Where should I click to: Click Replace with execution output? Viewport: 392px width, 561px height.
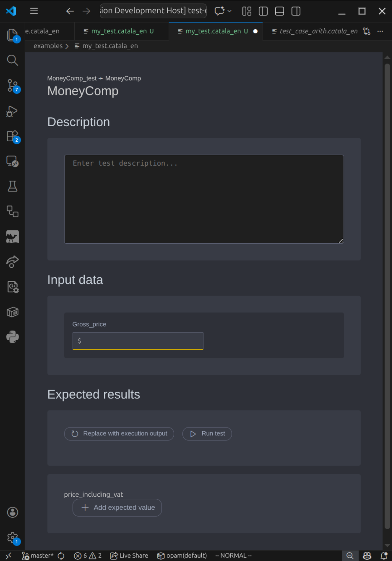(119, 433)
